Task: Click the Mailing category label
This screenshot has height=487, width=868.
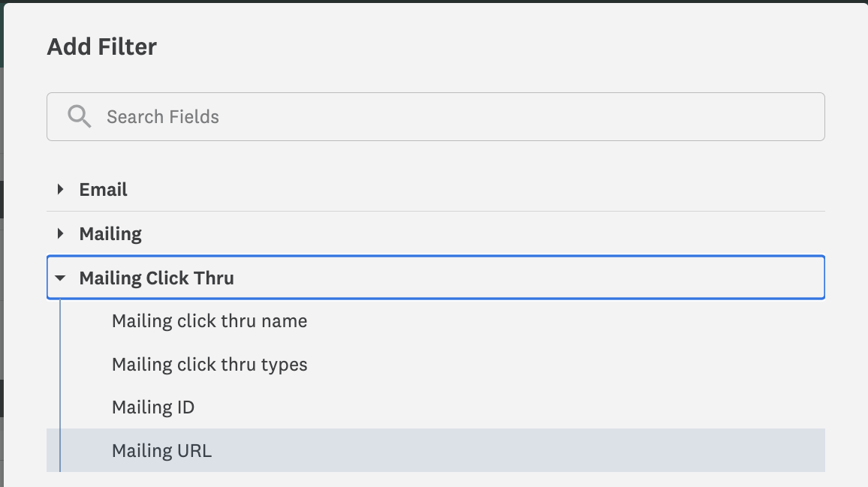Action: click(110, 233)
